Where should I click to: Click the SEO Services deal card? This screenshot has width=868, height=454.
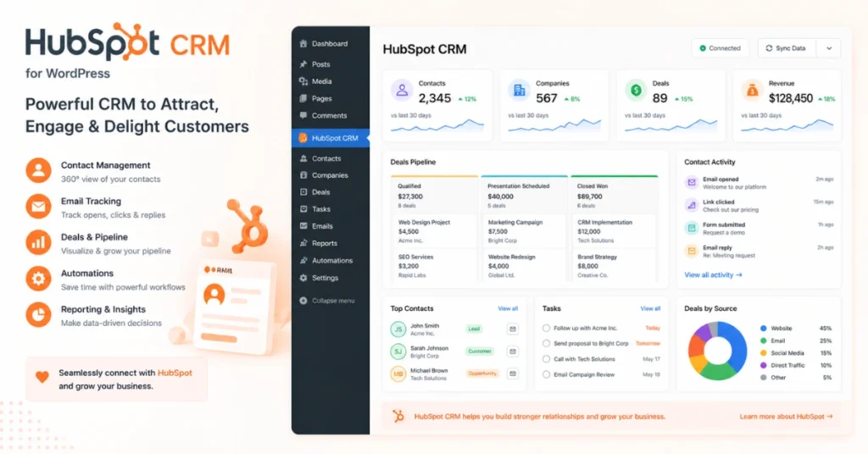(435, 265)
